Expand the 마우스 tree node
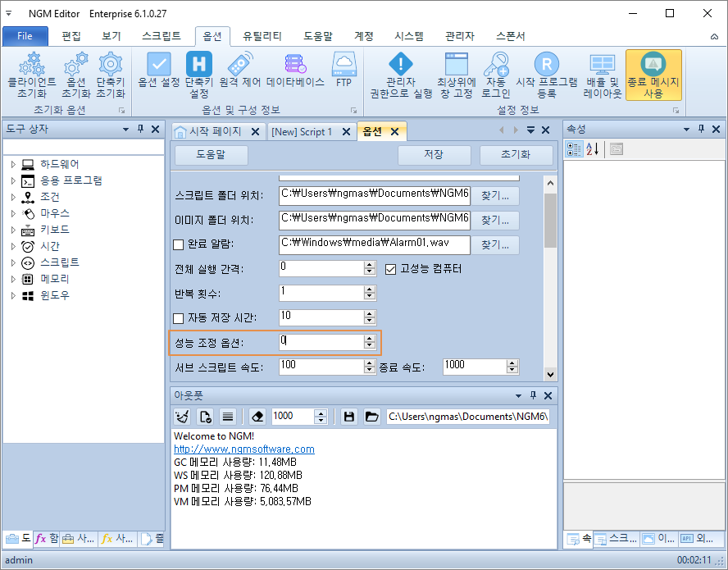The image size is (728, 570). coord(13,213)
